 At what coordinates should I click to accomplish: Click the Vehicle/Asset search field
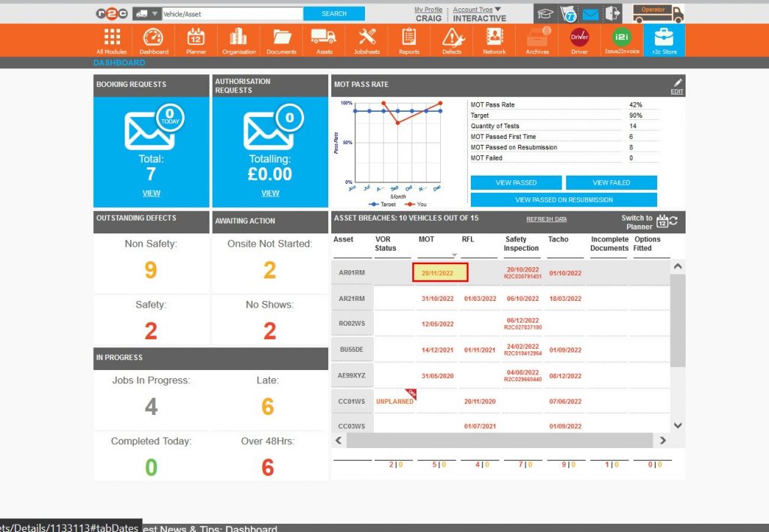click(x=233, y=14)
